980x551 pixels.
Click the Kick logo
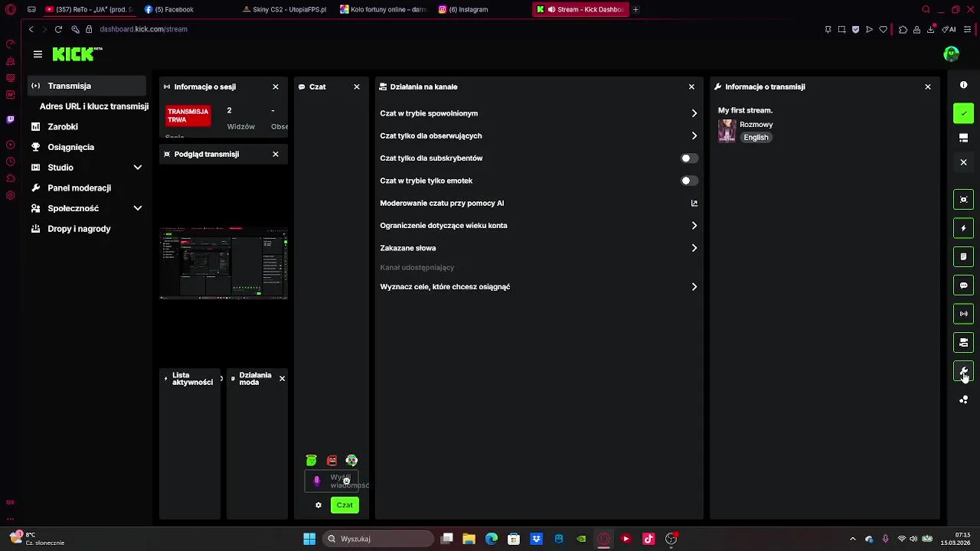click(x=77, y=54)
